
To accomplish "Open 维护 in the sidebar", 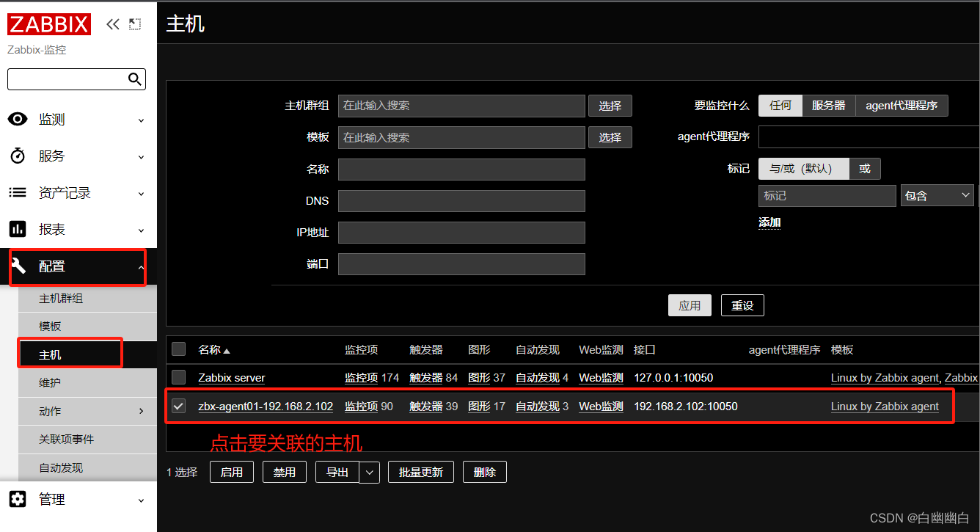I will click(50, 382).
